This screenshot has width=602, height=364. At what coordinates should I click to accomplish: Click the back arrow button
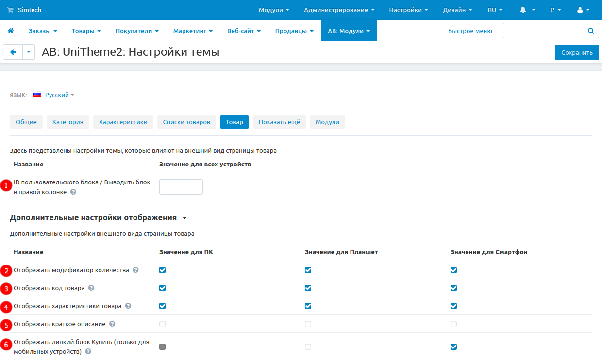pyautogui.click(x=13, y=52)
